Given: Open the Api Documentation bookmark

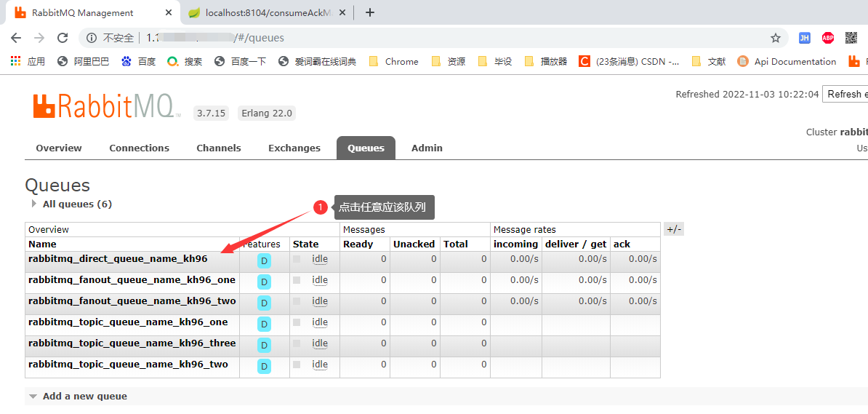Looking at the screenshot, I should tap(787, 62).
